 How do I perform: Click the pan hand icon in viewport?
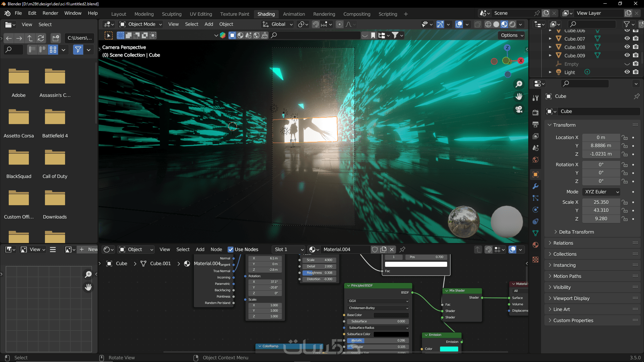pyautogui.click(x=519, y=97)
